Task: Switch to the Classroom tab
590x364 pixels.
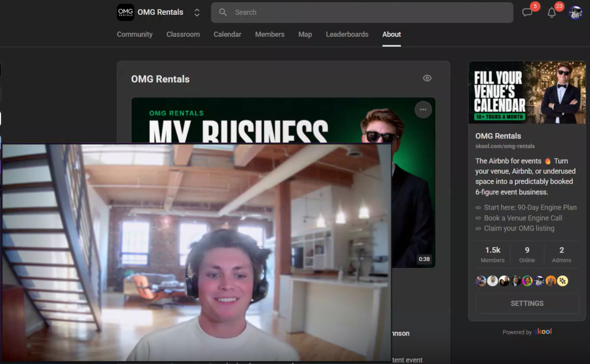Action: [x=183, y=34]
